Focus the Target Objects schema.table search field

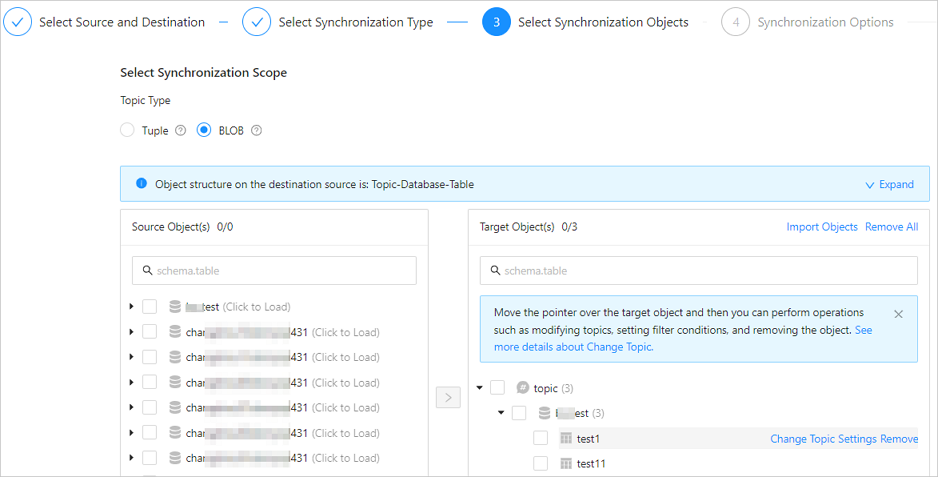coord(698,271)
